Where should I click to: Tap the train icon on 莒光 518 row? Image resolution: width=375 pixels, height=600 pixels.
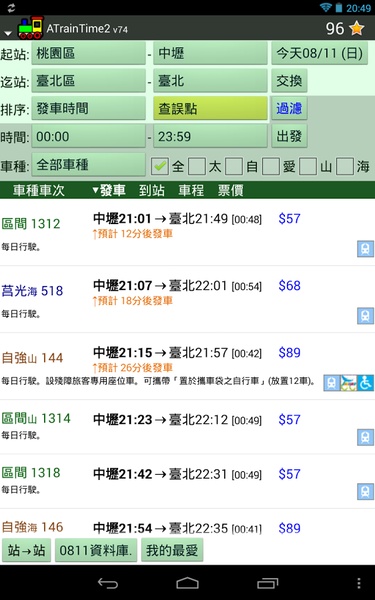coord(365,316)
